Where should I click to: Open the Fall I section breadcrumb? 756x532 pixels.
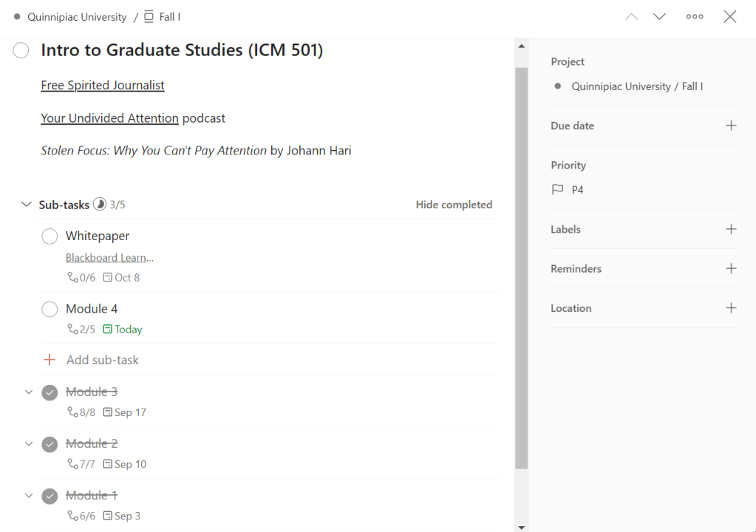pyautogui.click(x=169, y=17)
